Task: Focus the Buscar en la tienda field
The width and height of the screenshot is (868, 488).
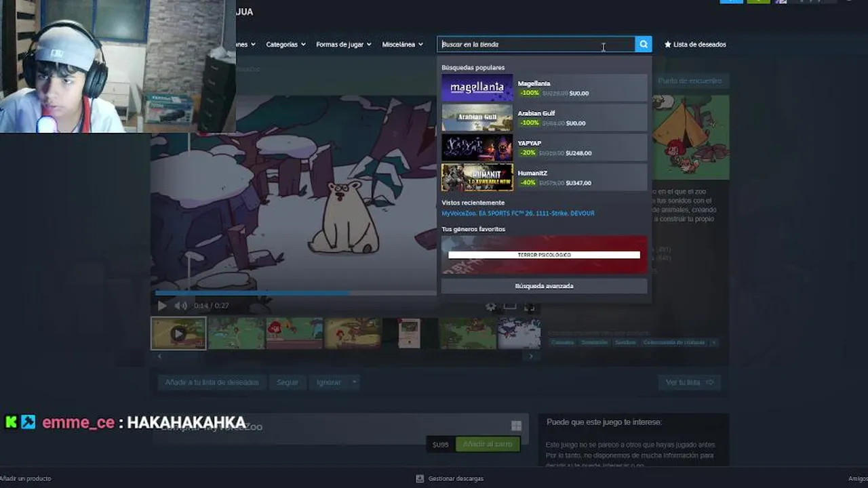Action: pos(536,44)
